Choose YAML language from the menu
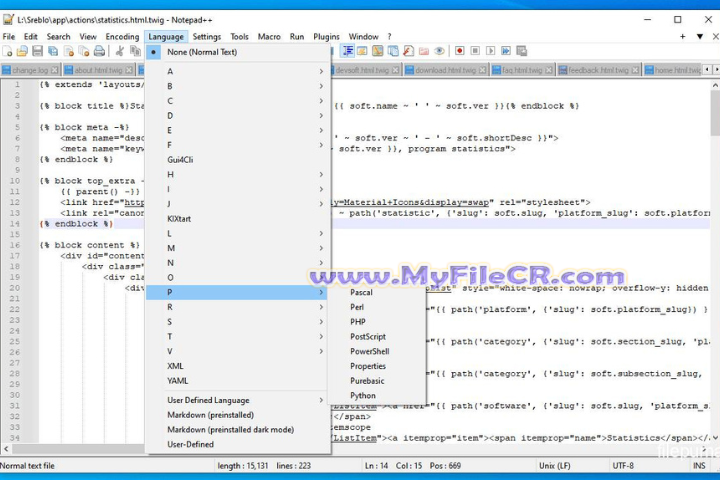The height and width of the screenshot is (480, 720). (x=238, y=381)
